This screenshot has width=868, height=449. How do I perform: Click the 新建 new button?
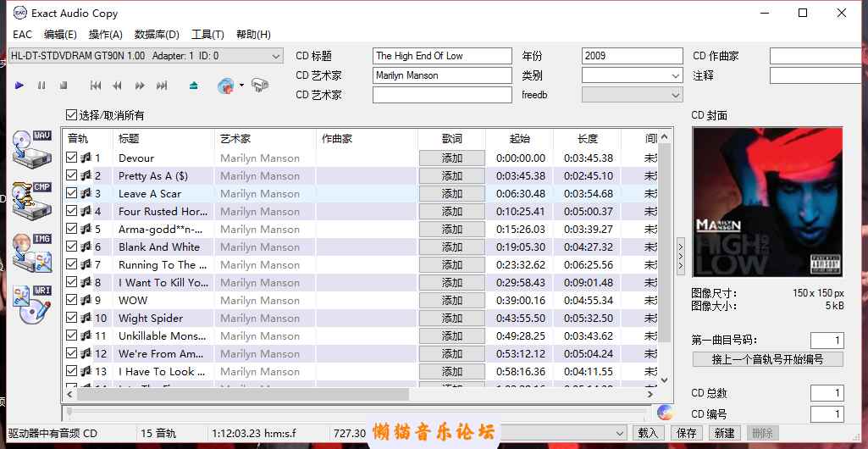click(x=724, y=433)
